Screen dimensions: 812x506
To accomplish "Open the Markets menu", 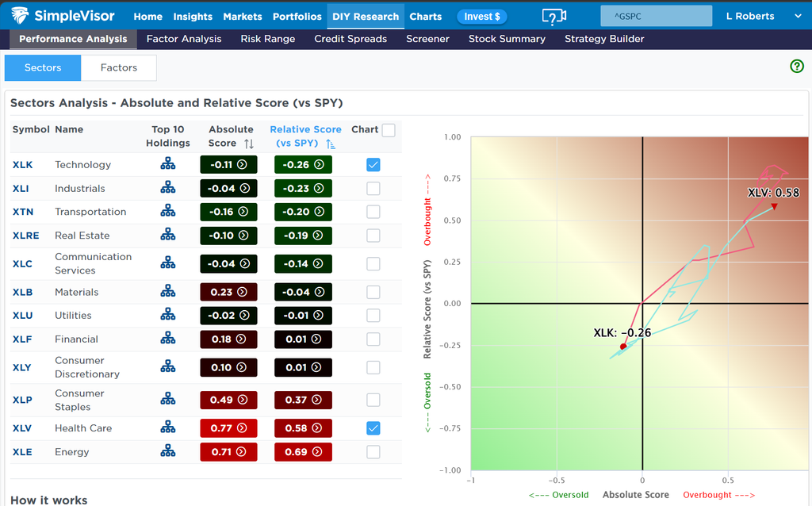I will pos(243,17).
